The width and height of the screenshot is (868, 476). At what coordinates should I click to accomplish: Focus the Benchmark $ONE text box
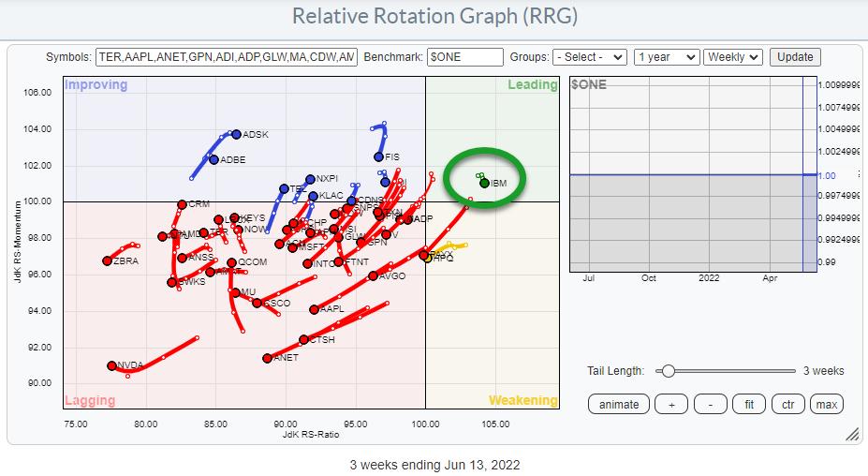point(464,57)
